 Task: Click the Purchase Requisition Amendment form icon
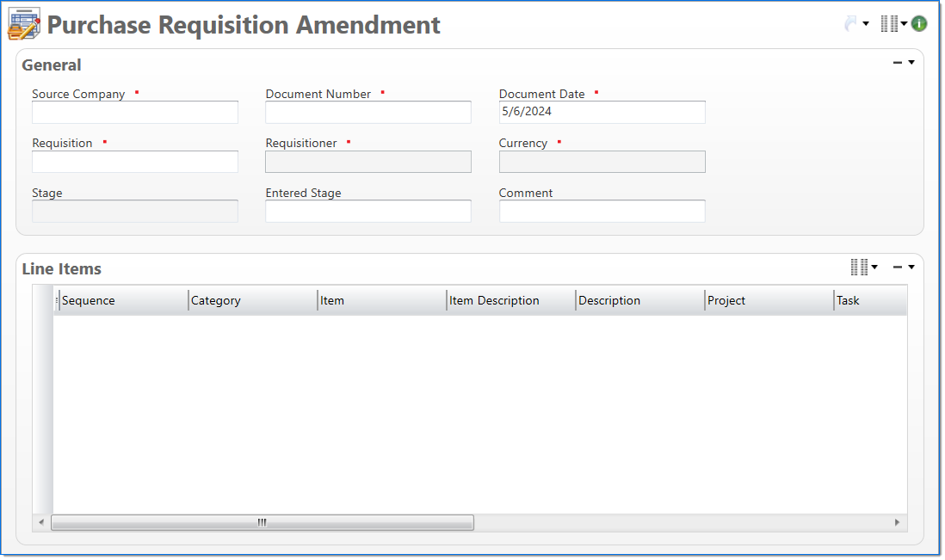(x=23, y=24)
